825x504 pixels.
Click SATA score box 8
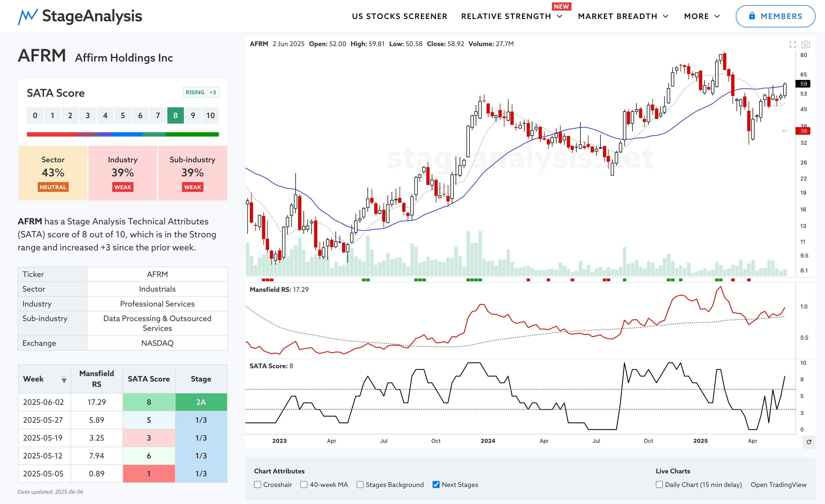[x=175, y=115]
